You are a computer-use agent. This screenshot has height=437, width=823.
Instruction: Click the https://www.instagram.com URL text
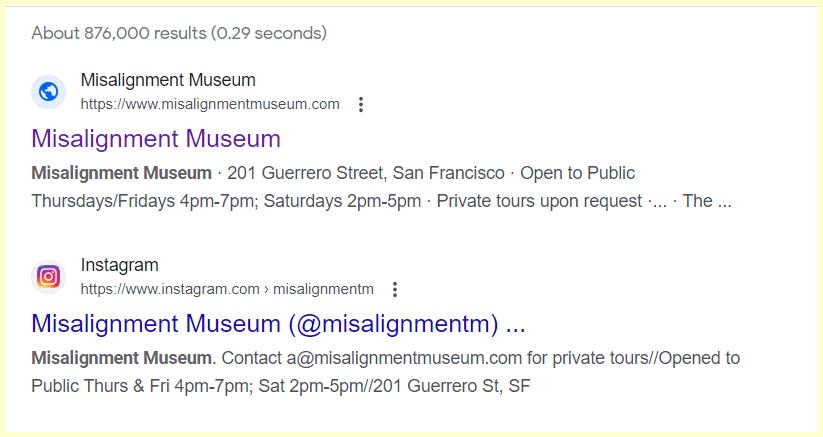click(x=170, y=289)
